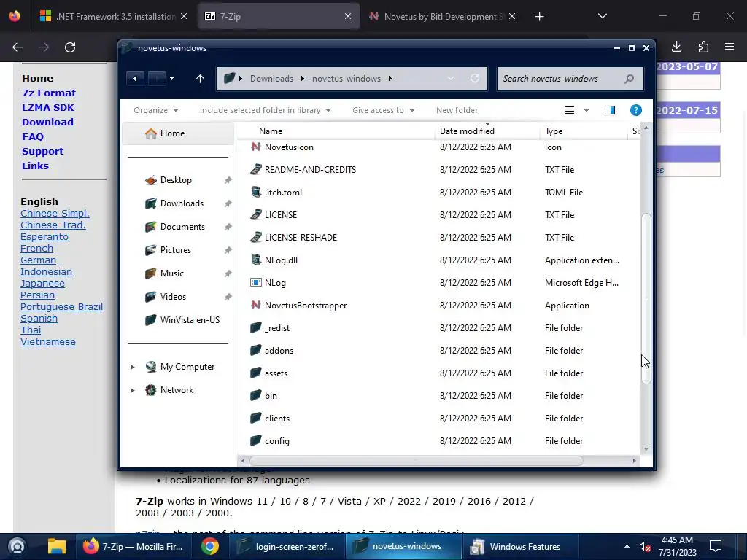The width and height of the screenshot is (747, 560).
Task: Open Firefox downloads panel icon
Action: pyautogui.click(x=676, y=47)
